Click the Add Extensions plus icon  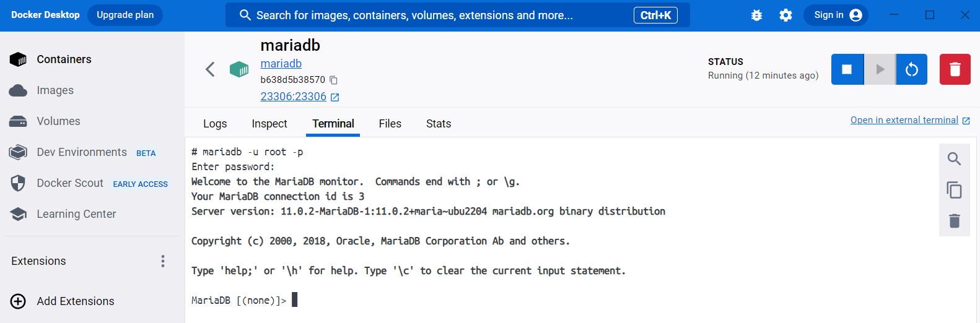(18, 301)
